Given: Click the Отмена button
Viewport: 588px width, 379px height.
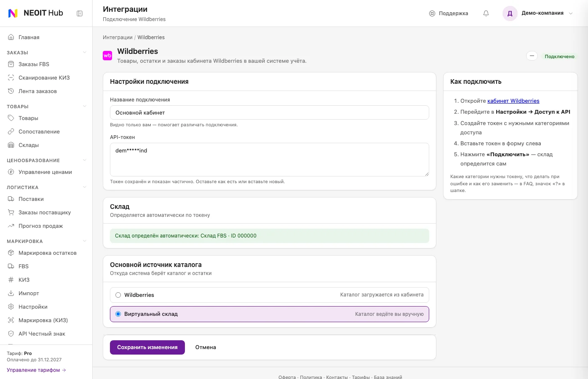Looking at the screenshot, I should pyautogui.click(x=206, y=347).
